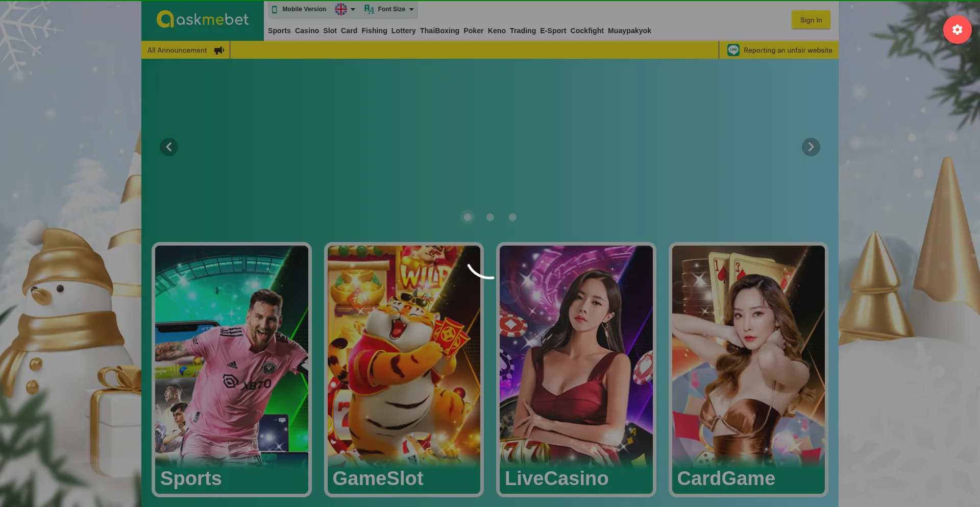This screenshot has width=980, height=507.
Task: Click the askmebet logo
Action: tap(203, 20)
